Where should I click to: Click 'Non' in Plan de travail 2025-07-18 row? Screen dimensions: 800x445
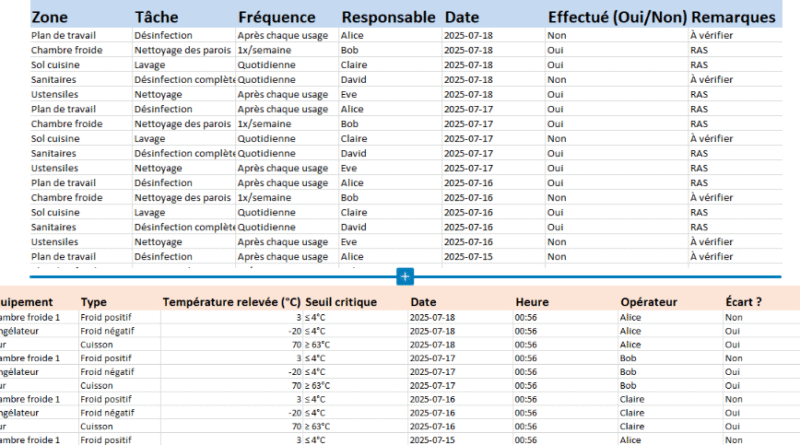coord(557,36)
